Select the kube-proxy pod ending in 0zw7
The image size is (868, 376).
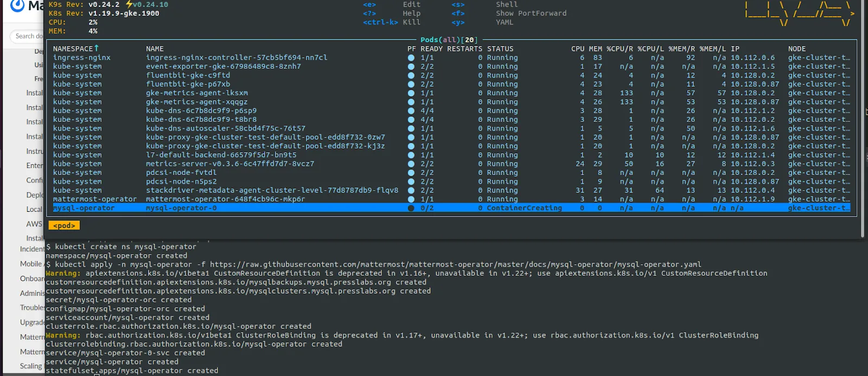pos(265,137)
